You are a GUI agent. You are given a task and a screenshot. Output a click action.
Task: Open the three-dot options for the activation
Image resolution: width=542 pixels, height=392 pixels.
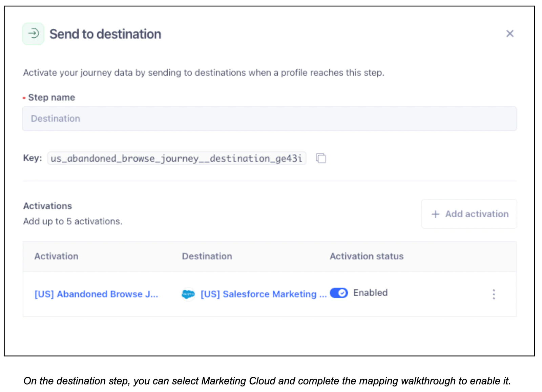click(494, 294)
